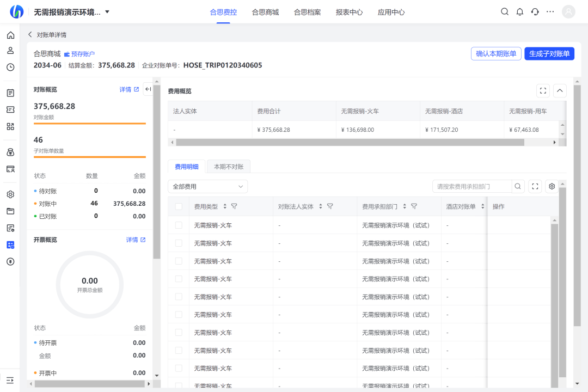The height and width of the screenshot is (392, 588).
Task: Open the 预存账户 link
Action: click(79, 54)
